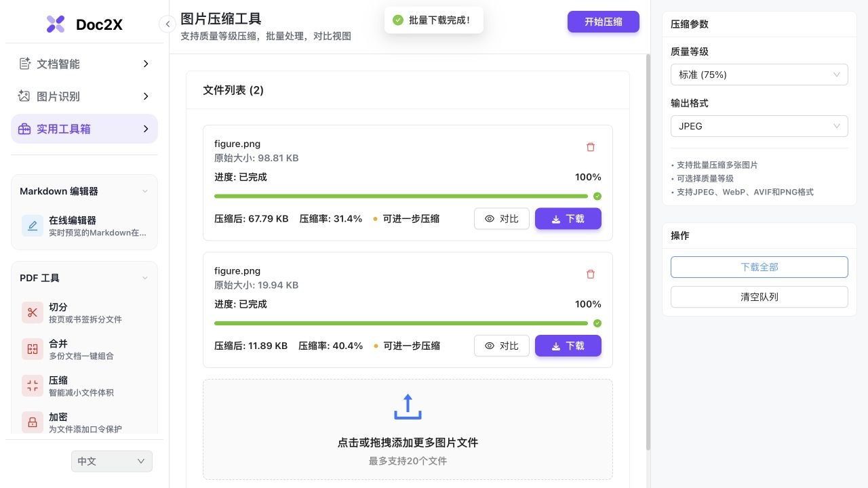Open the 中文 language selector

click(112, 462)
